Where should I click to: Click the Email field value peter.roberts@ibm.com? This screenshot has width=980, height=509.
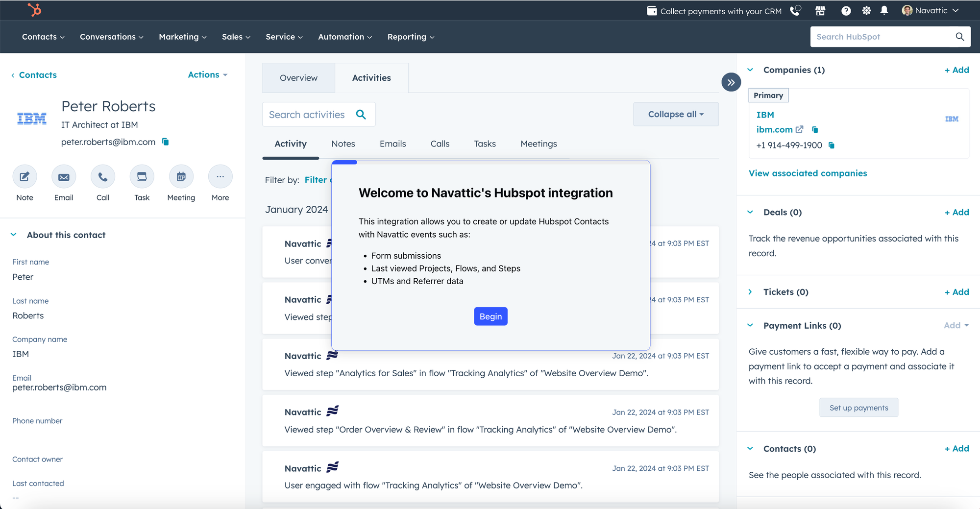point(59,388)
